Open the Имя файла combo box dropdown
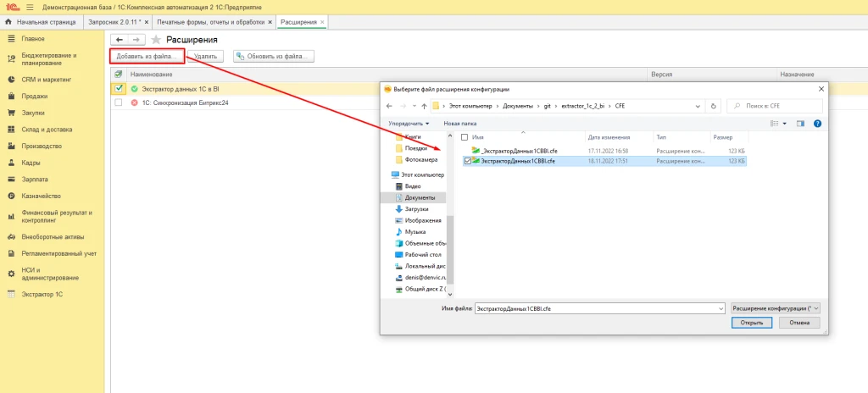 point(721,308)
